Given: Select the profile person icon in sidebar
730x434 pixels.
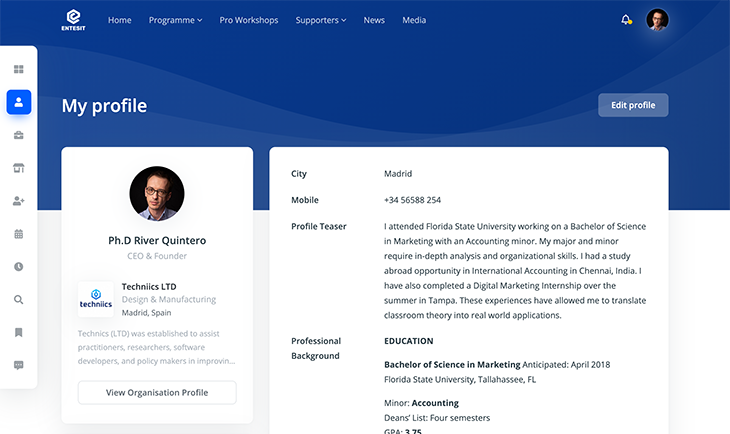Looking at the screenshot, I should (19, 102).
